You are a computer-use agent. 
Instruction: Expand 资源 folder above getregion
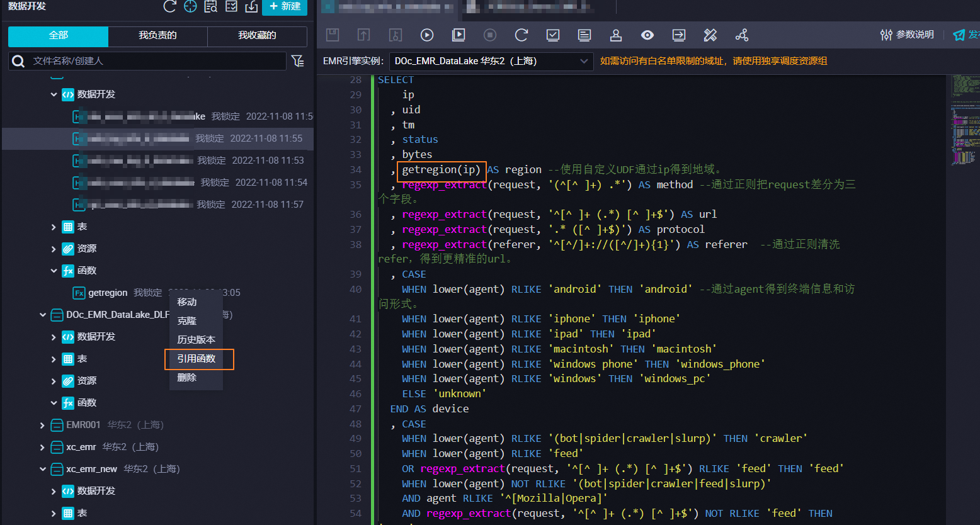pos(54,249)
